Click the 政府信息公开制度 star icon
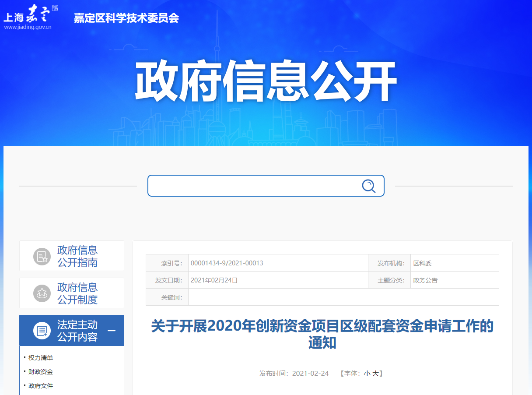 (42, 293)
